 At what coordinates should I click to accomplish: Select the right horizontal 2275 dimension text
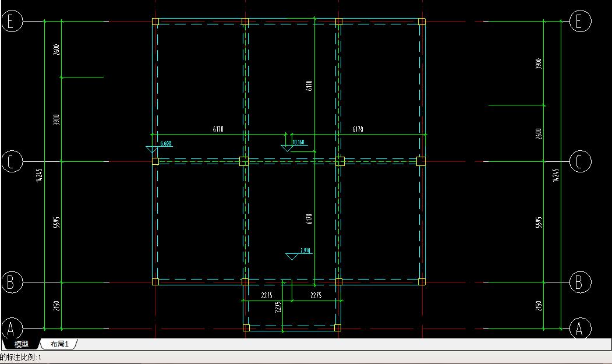tap(316, 295)
